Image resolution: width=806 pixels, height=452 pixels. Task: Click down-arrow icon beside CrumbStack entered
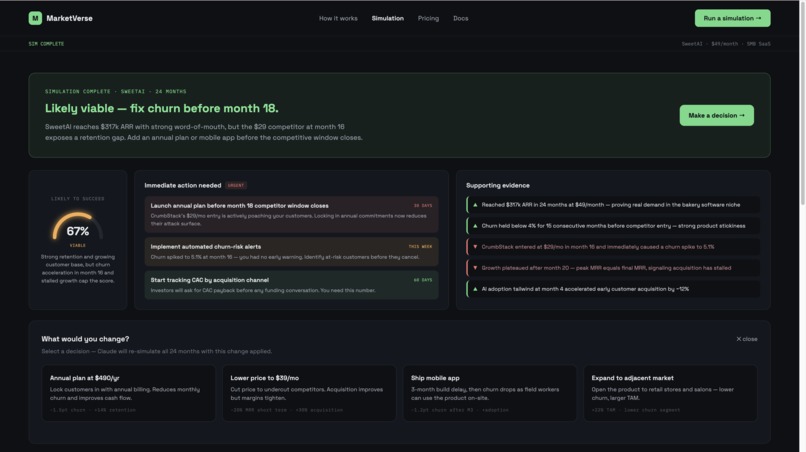475,247
